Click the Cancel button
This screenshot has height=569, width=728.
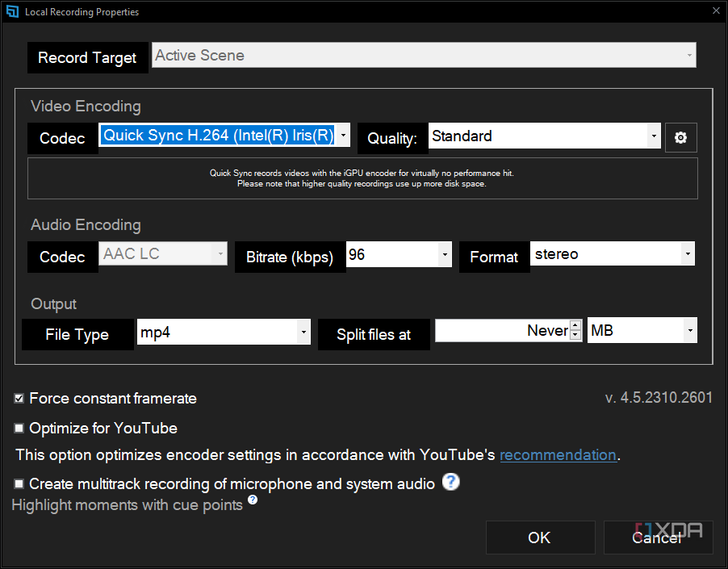click(658, 538)
